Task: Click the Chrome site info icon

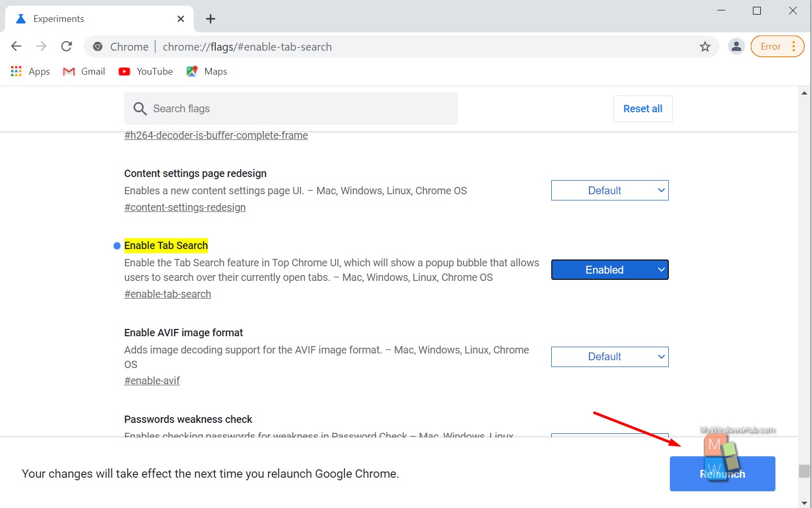Action: (98, 46)
